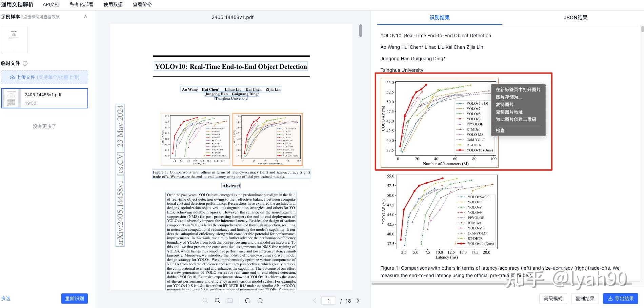Click the 没有更多了 text
Viewport: 644px width, 308px height.
[x=44, y=126]
